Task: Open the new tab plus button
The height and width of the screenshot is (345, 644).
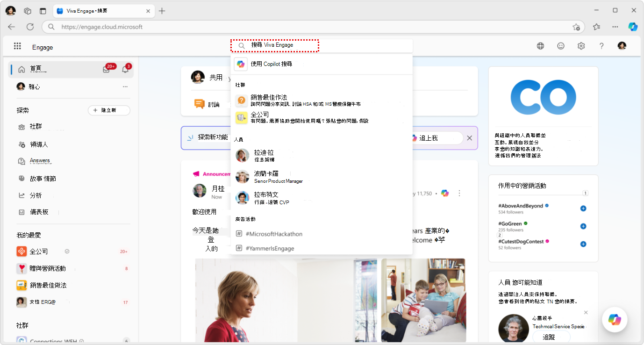Action: point(162,11)
